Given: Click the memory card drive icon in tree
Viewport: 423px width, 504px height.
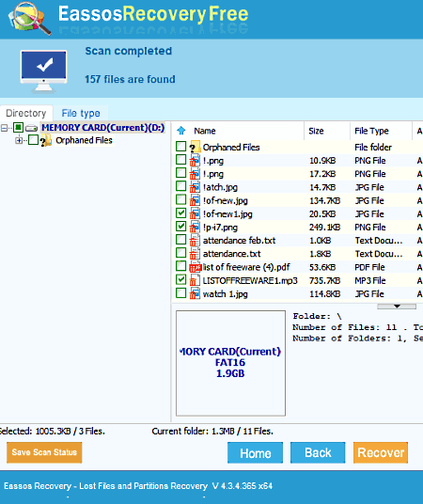Looking at the screenshot, I should [x=32, y=128].
